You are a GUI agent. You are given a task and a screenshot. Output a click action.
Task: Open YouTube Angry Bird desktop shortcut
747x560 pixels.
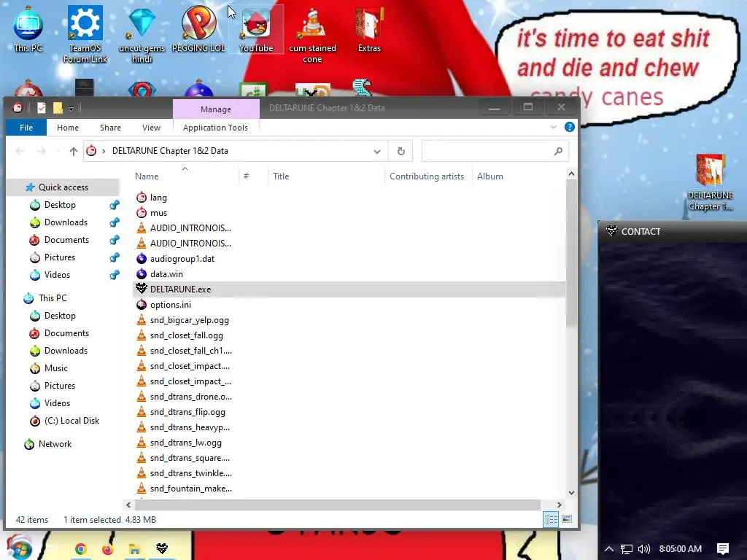click(256, 28)
